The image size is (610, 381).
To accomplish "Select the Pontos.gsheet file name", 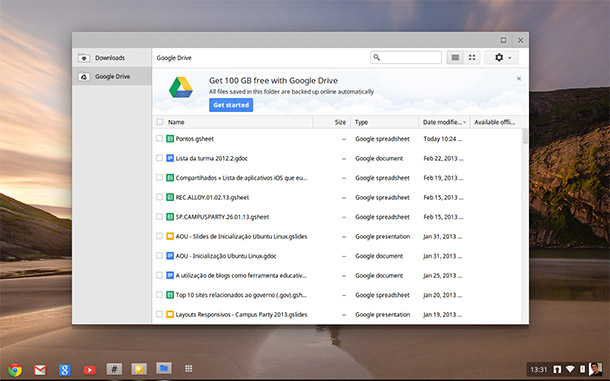I will (x=195, y=139).
